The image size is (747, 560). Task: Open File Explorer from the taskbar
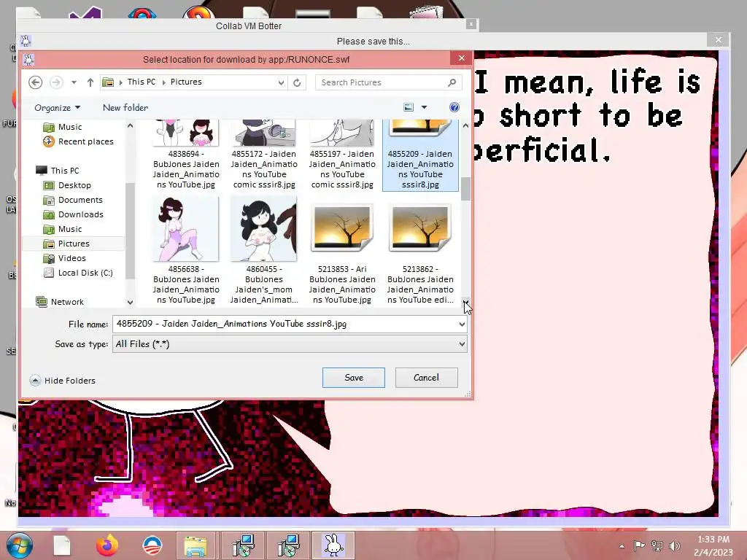point(196,545)
